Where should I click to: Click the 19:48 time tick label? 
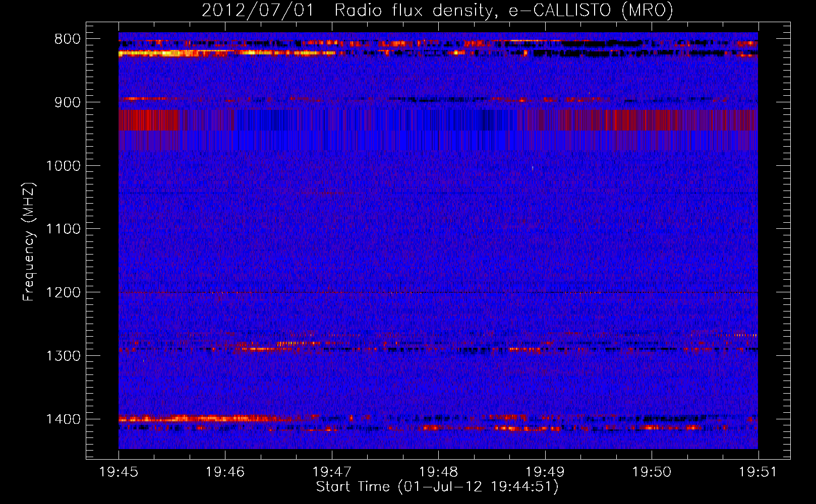pyautogui.click(x=438, y=472)
